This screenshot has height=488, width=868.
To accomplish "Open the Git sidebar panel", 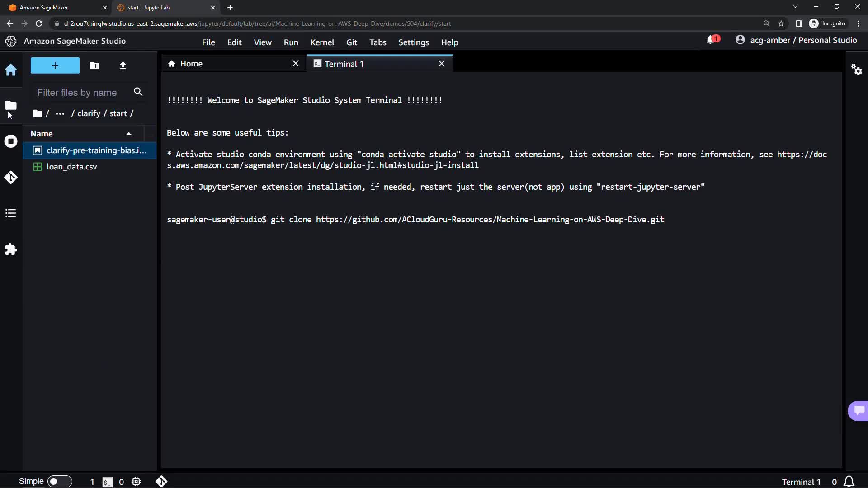I will tap(11, 177).
